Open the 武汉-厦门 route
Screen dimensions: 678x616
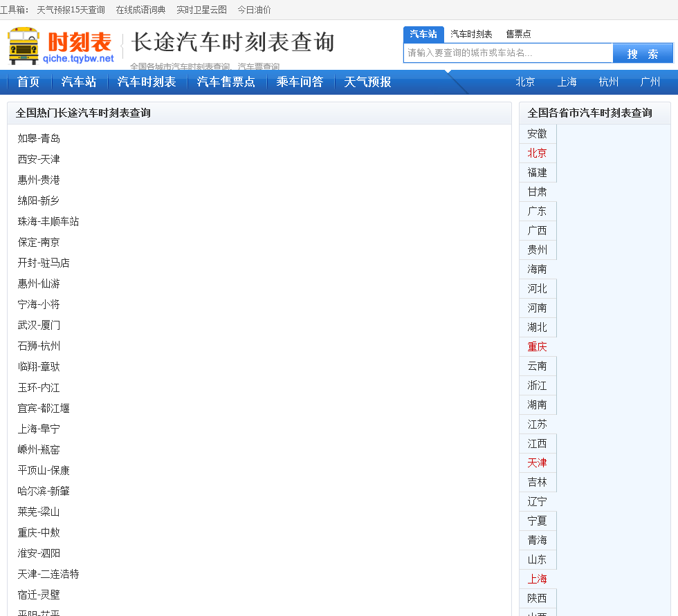pyautogui.click(x=39, y=325)
